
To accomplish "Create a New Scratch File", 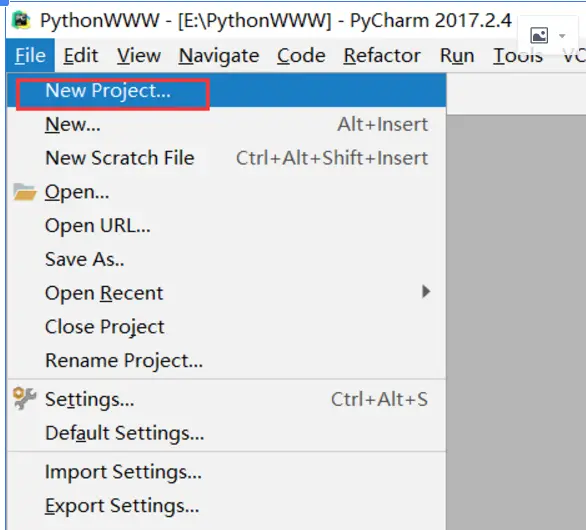I will (x=226, y=158).
